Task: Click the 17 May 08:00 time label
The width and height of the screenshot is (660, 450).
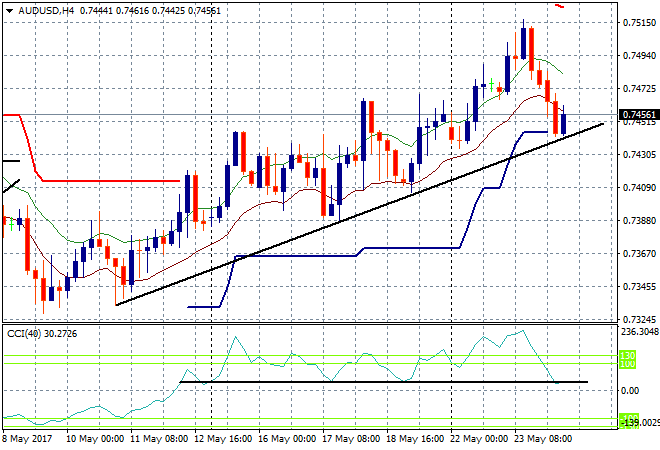Action: (x=351, y=439)
